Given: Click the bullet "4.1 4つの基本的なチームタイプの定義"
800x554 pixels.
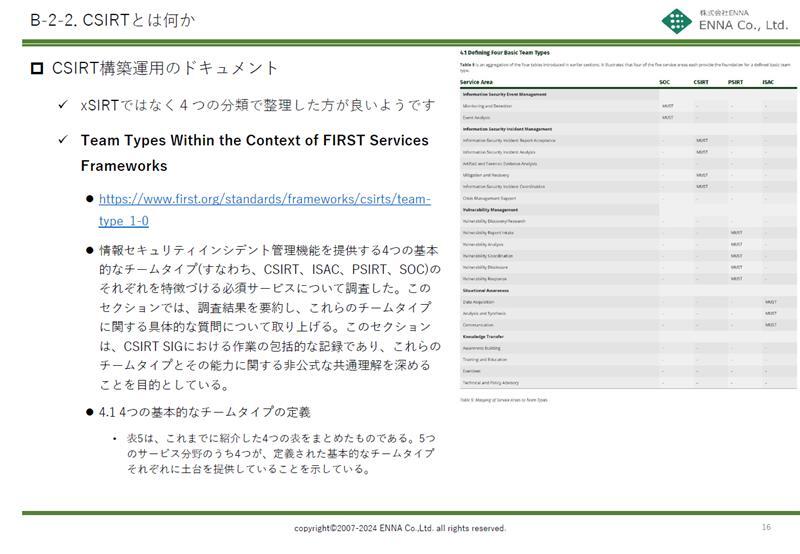Looking at the screenshot, I should coord(205,412).
